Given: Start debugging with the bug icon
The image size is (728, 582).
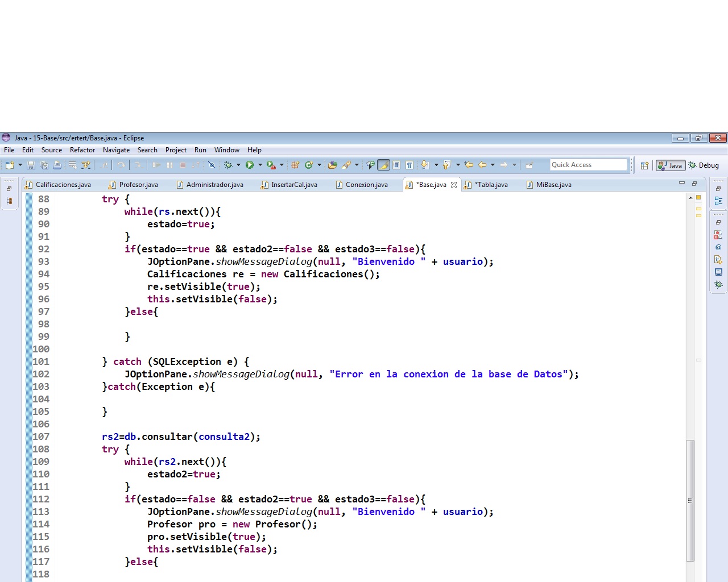Looking at the screenshot, I should pos(228,165).
